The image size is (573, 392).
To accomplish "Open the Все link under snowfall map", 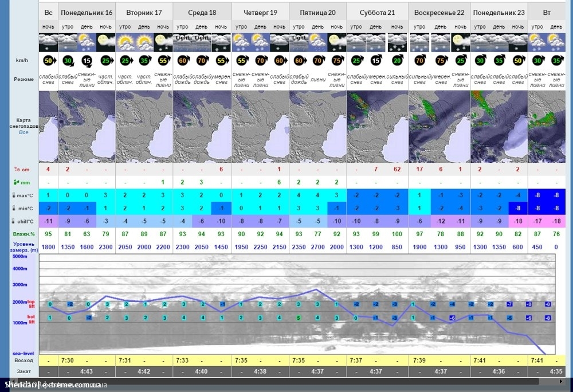I will click(x=23, y=132).
